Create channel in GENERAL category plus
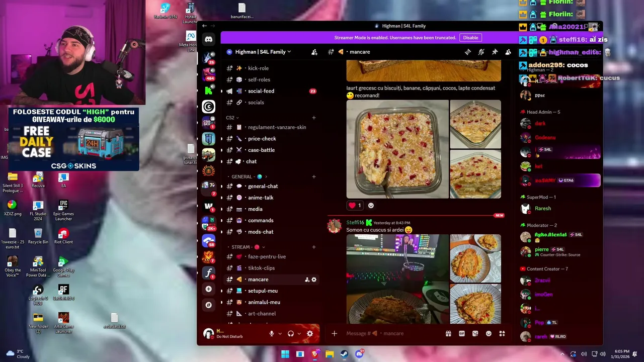 tap(314, 176)
